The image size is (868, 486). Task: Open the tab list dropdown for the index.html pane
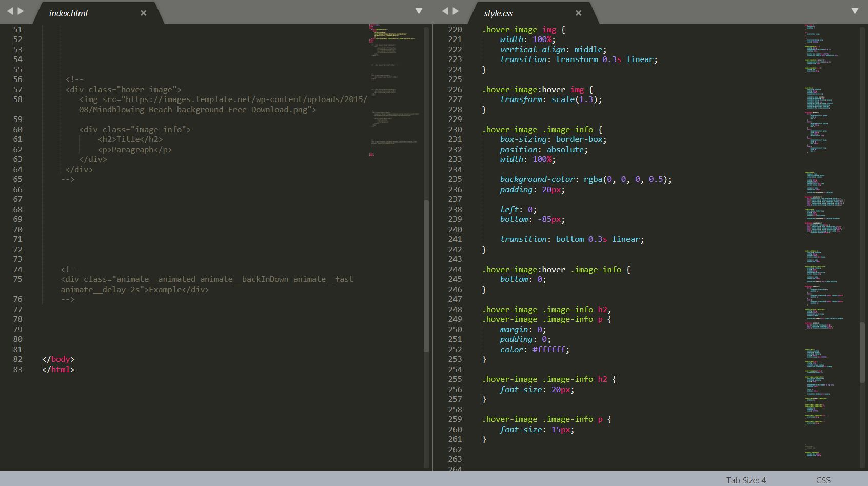[x=419, y=11]
